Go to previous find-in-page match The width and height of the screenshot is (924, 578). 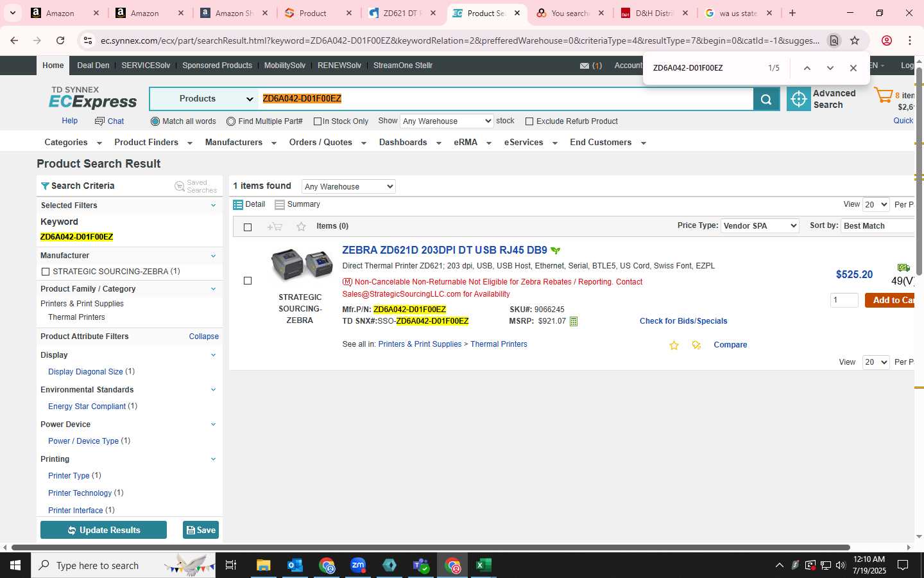[807, 68]
